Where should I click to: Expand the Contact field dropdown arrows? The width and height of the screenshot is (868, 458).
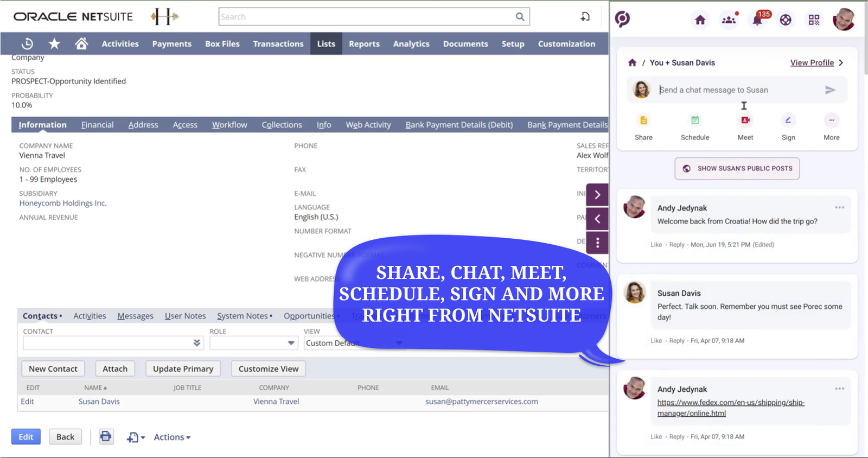coord(197,343)
